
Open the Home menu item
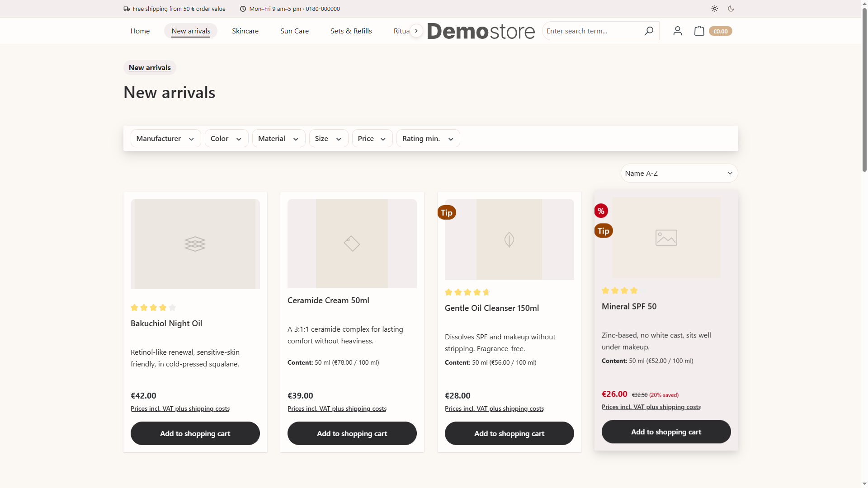(140, 31)
